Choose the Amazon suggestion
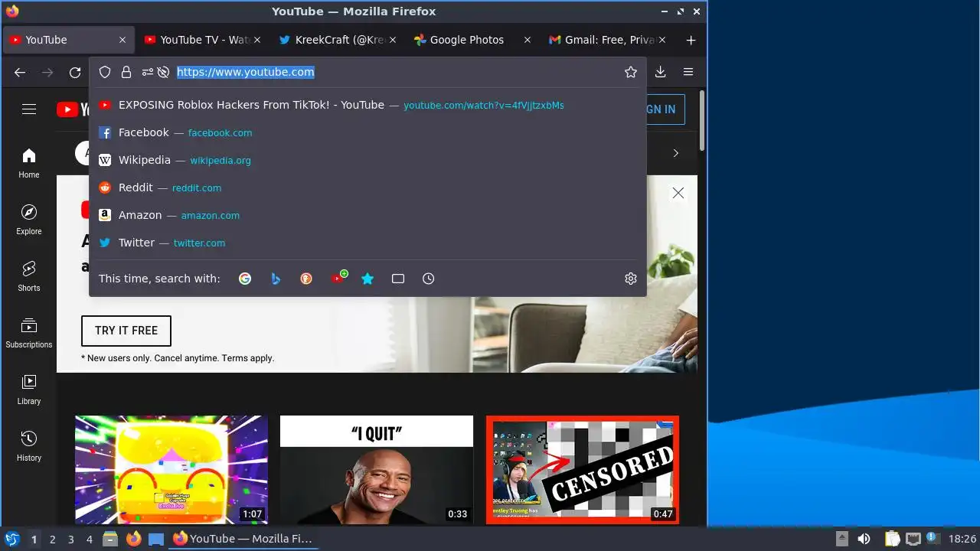 click(x=367, y=215)
